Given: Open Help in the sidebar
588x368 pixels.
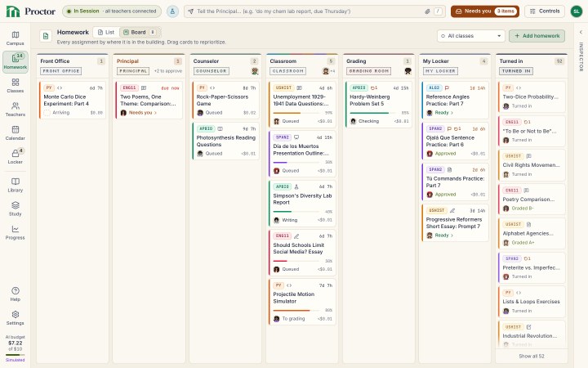Looking at the screenshot, I should click(x=15, y=294).
